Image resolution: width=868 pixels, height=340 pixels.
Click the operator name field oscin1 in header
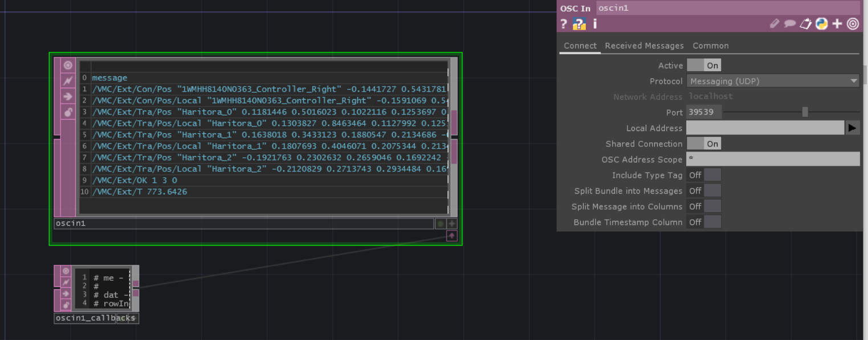[728, 9]
